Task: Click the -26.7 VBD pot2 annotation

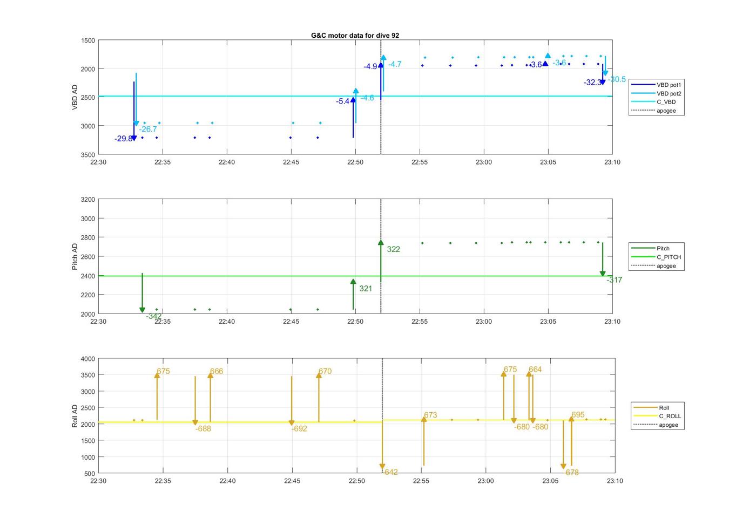Action: pos(148,129)
